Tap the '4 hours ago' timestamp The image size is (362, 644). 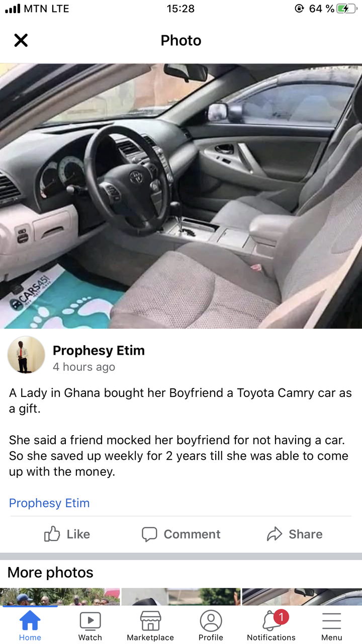84,367
